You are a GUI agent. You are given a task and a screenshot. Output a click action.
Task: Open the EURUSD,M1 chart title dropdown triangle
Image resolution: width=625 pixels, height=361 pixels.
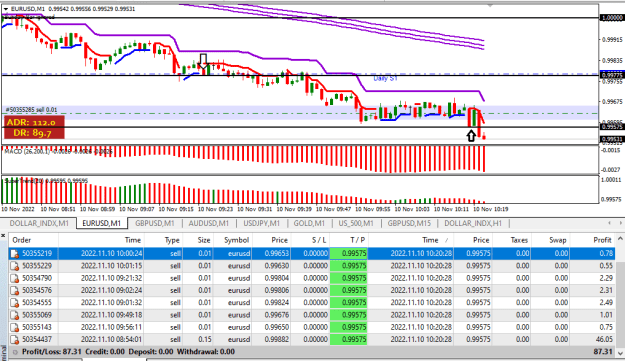(x=6, y=9)
